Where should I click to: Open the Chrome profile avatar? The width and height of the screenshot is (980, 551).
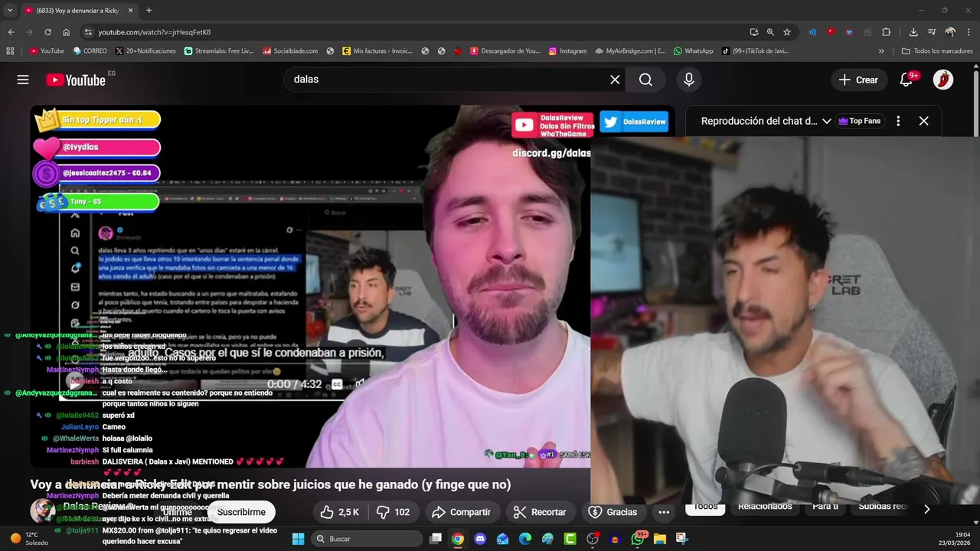click(x=950, y=32)
